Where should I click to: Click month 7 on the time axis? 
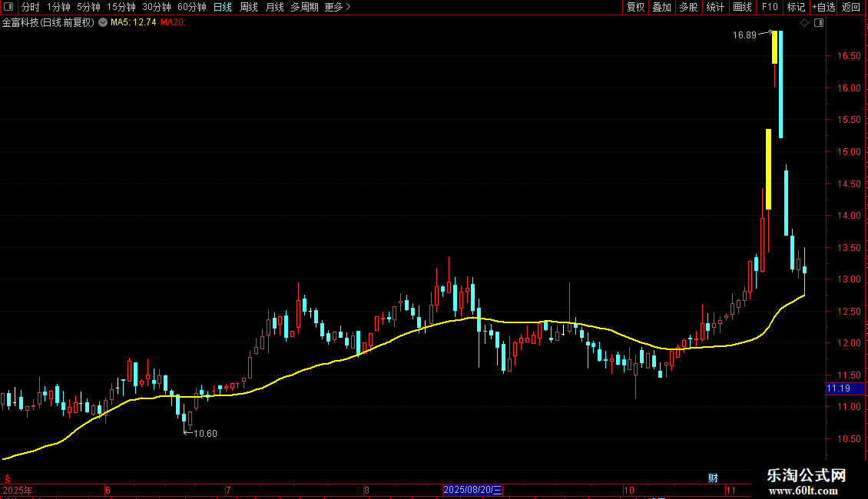tap(228, 490)
